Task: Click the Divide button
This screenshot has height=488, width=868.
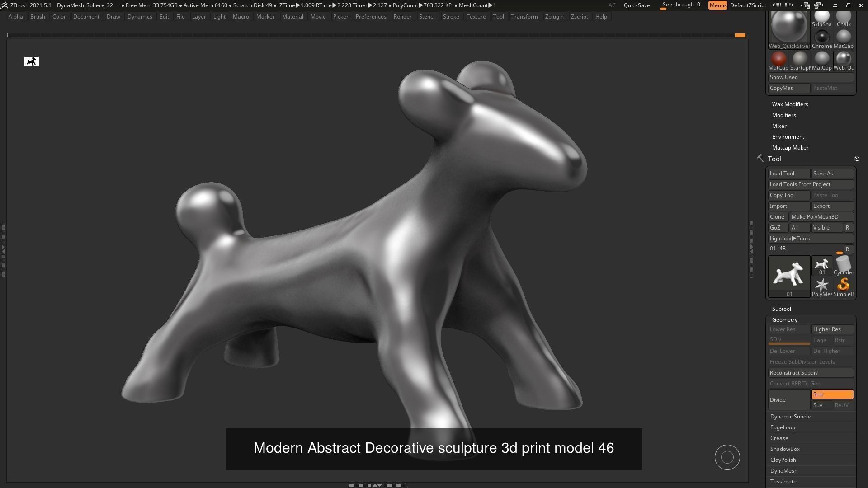Action: [789, 400]
